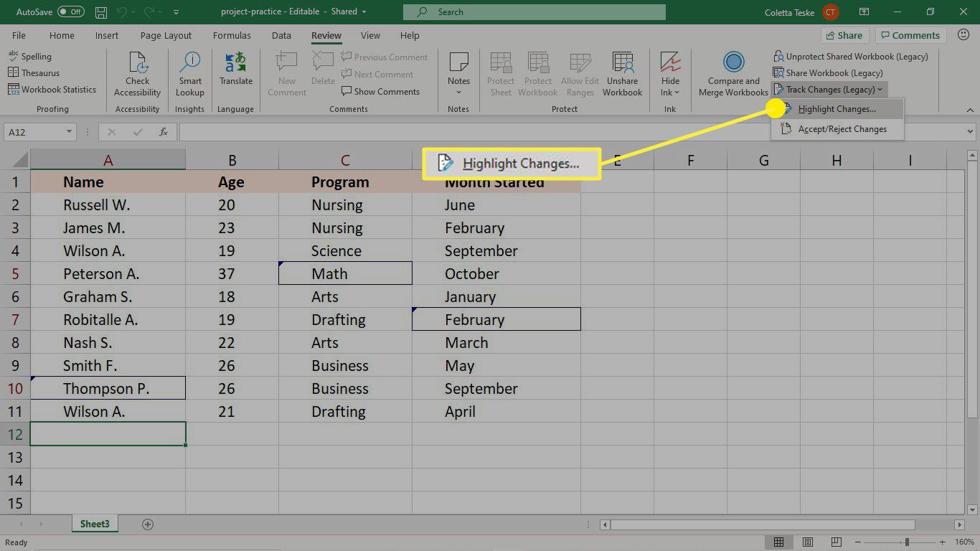Open Check Accessibility tool
Screen dimensions: 980x551
[137, 74]
